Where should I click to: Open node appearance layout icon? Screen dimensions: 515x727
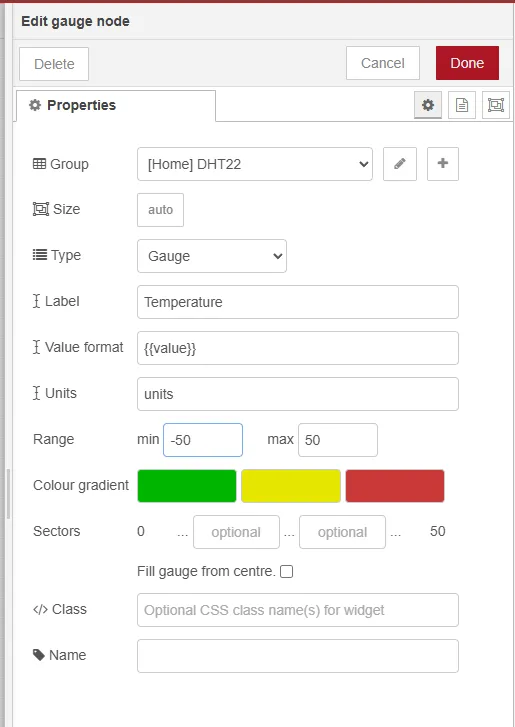click(496, 105)
